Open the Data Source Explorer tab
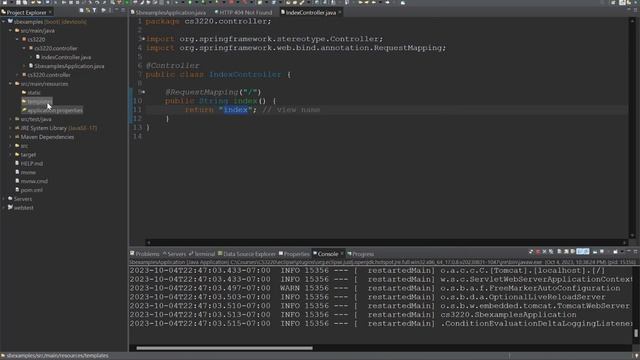This screenshot has height=360, width=640. (x=247, y=254)
